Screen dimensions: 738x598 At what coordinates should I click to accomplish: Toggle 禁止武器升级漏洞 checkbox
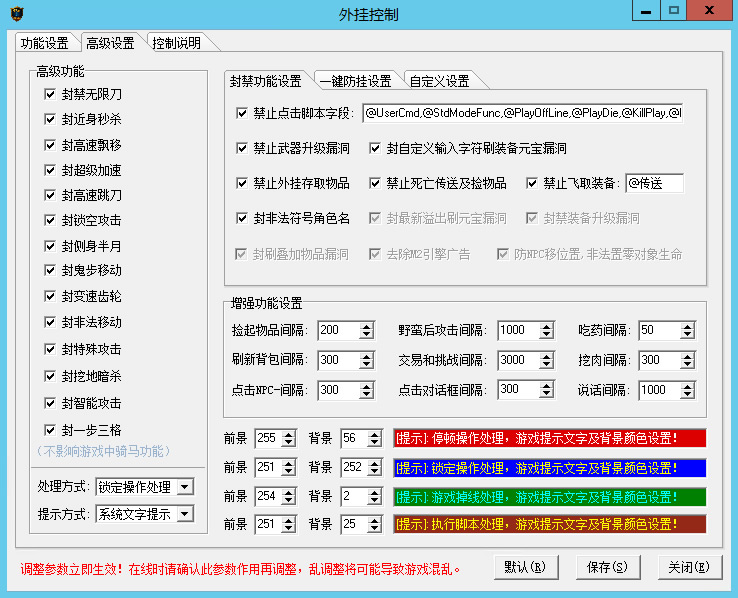pos(241,148)
